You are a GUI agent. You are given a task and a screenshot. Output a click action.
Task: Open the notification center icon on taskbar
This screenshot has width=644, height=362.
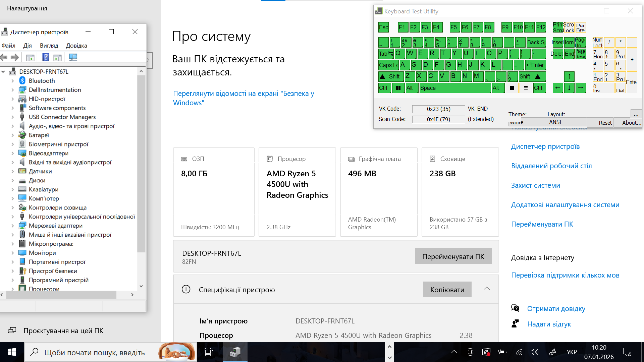tap(627, 352)
